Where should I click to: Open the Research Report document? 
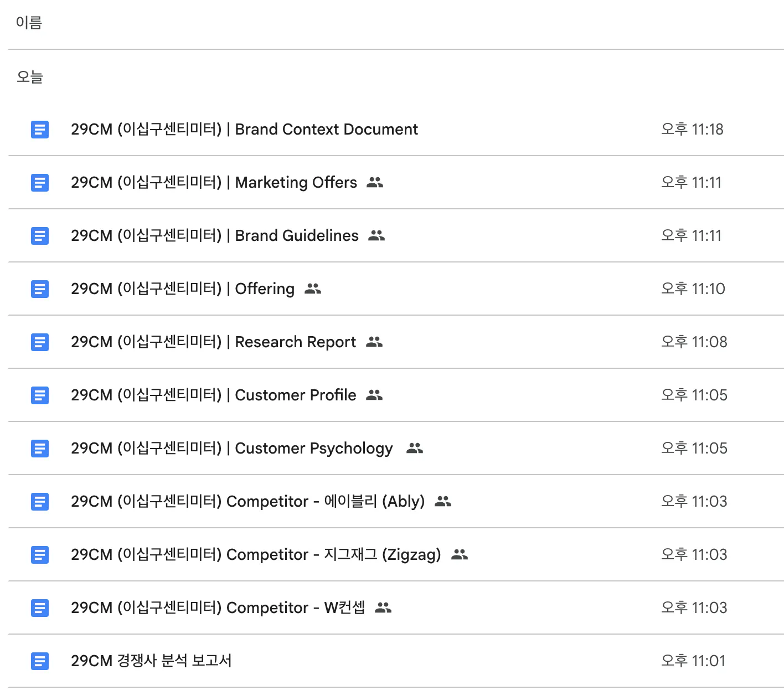213,342
